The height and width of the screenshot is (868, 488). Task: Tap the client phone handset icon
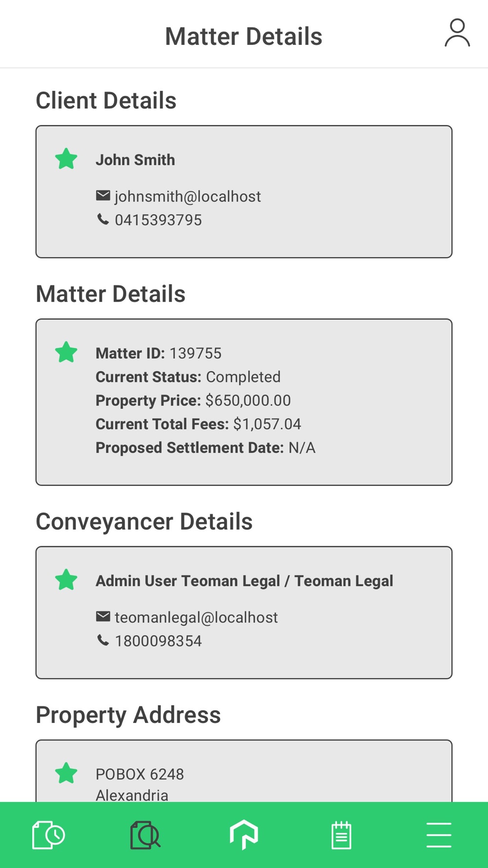pyautogui.click(x=103, y=220)
